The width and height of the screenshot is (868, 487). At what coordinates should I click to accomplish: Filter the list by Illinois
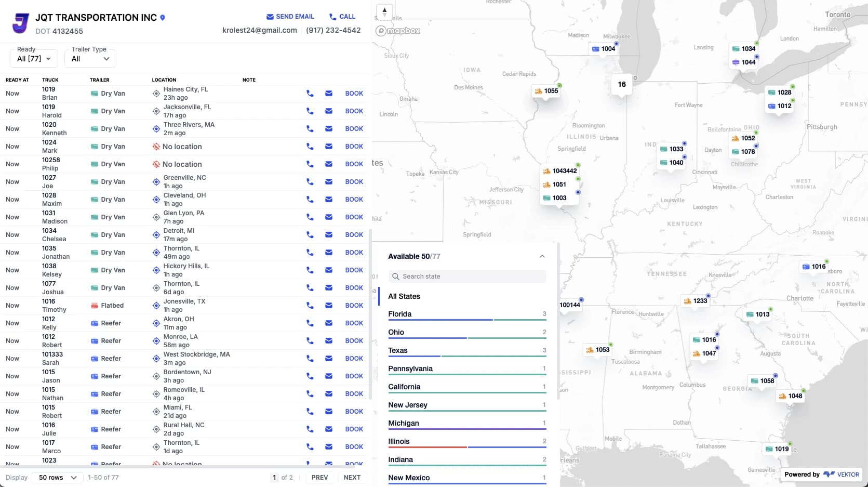coord(467,442)
